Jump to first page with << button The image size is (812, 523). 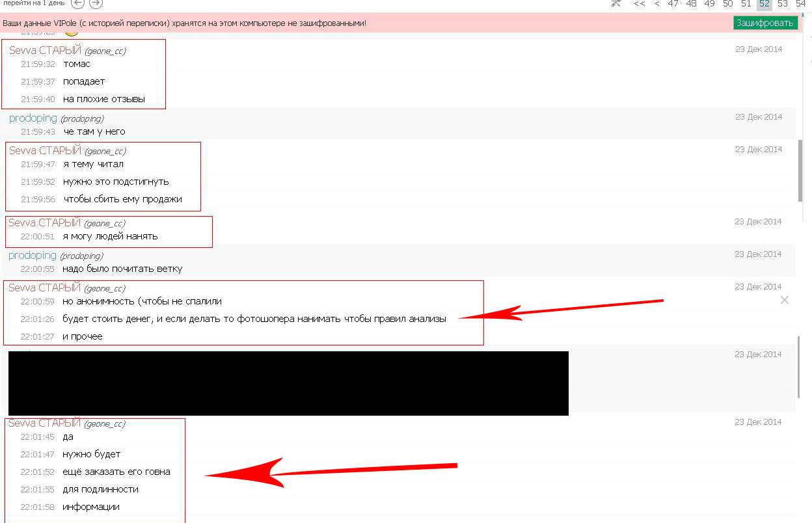[x=639, y=4]
